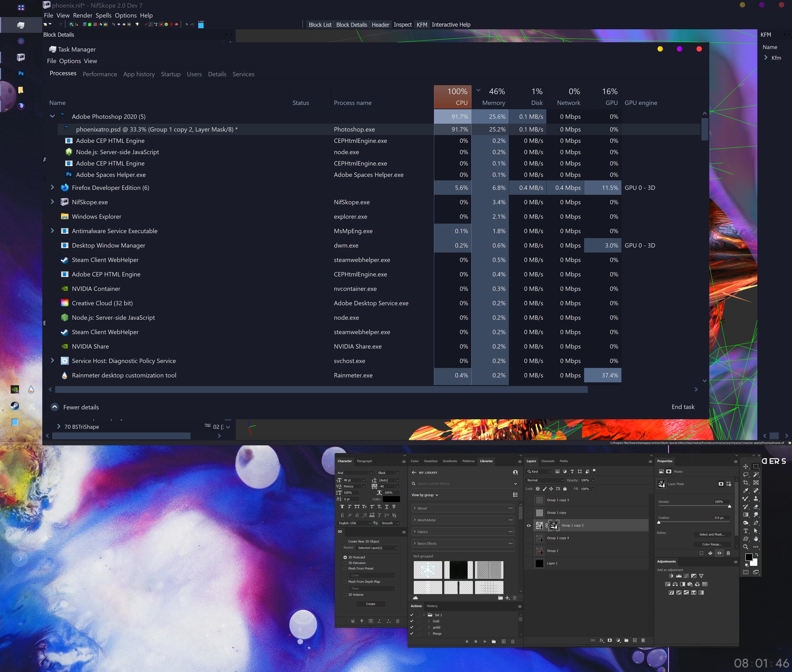The width and height of the screenshot is (792, 672).
Task: Click the foreground color swatch
Action: tap(748, 557)
